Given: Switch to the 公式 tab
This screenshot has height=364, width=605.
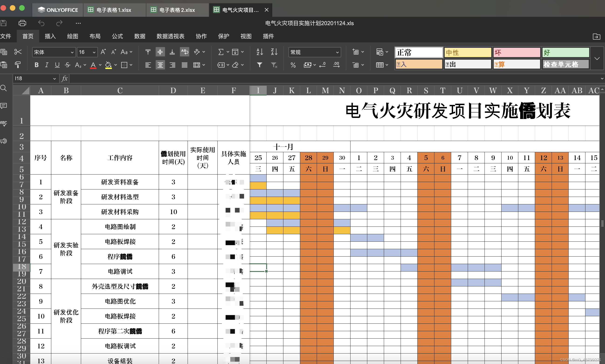Looking at the screenshot, I should coord(117,36).
